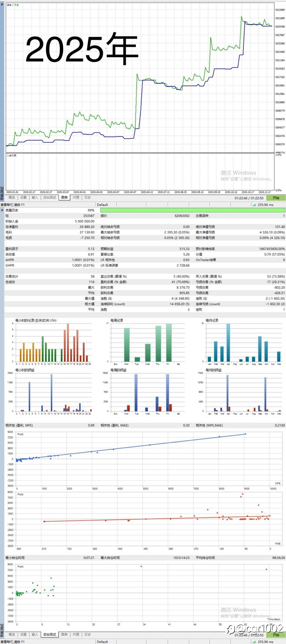The width and height of the screenshot is (286, 644).
Task: Click 夏普比率 value 5.26
Action: (186, 254)
